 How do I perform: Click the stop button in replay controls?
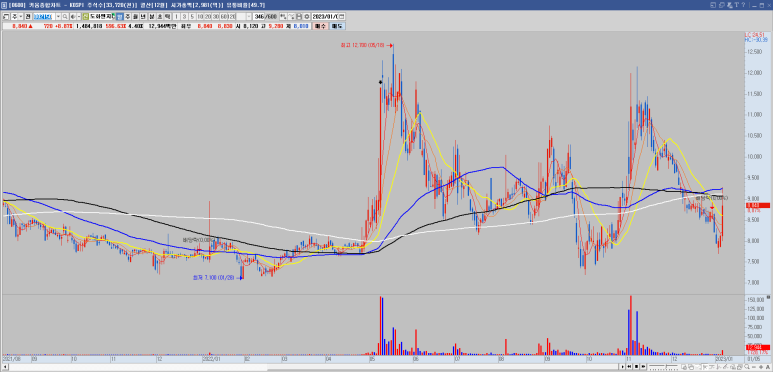click(x=636, y=367)
